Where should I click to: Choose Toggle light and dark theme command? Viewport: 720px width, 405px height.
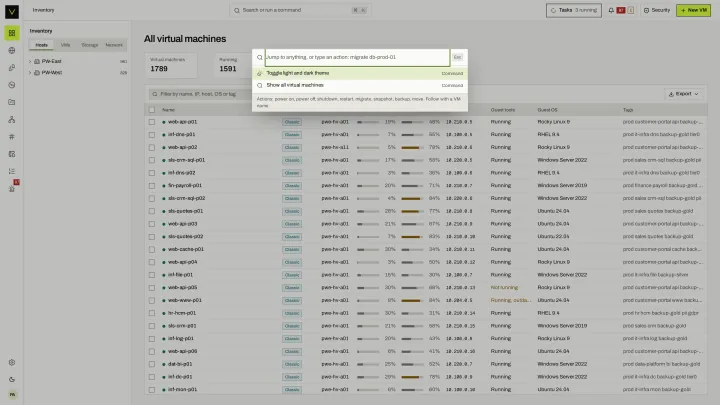click(x=360, y=73)
